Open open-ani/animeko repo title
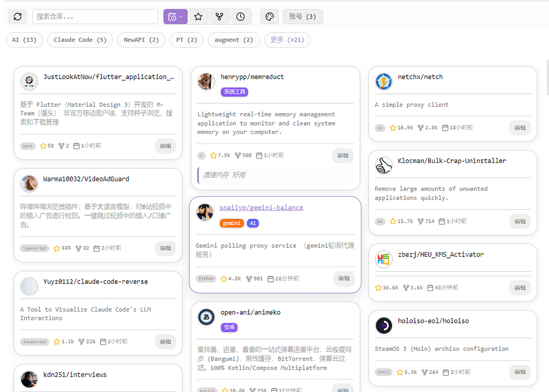549x392 pixels. tap(250, 312)
